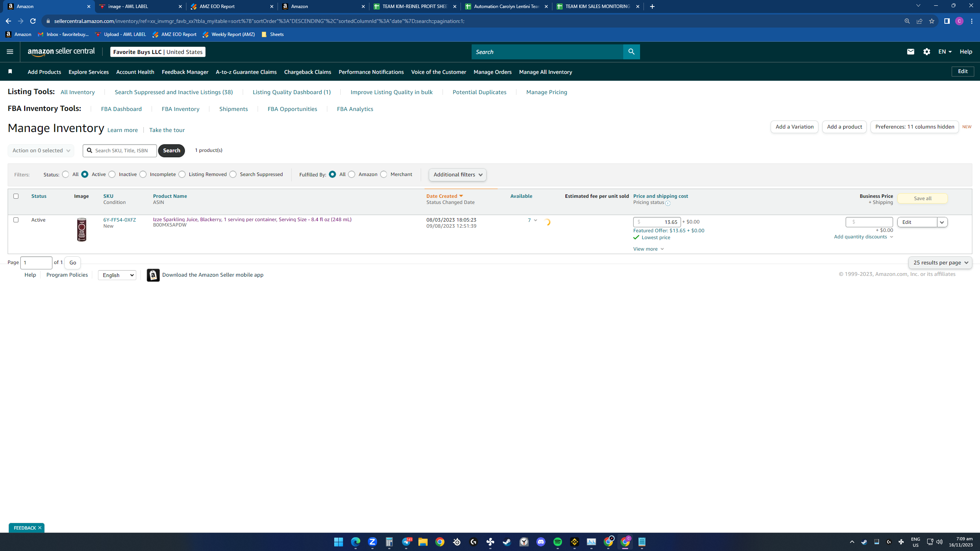Open Zoom from the taskbar
Viewport: 980px width, 551px height.
point(372,542)
